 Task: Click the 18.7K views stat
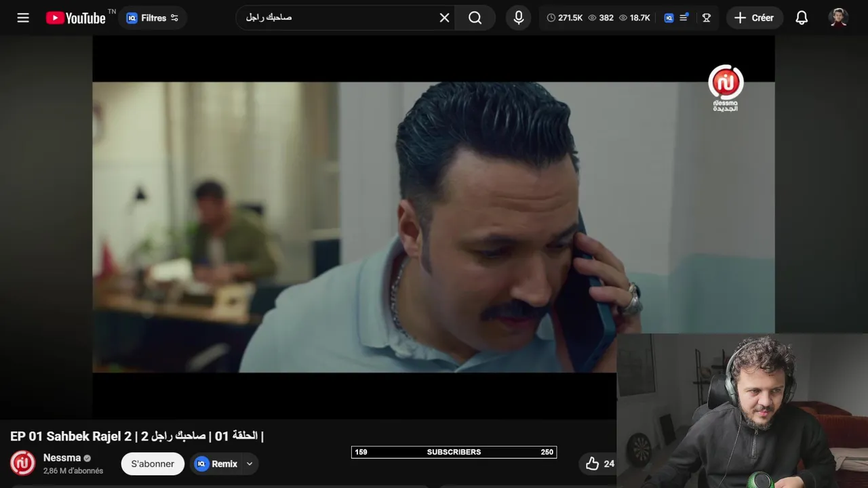[x=635, y=18]
